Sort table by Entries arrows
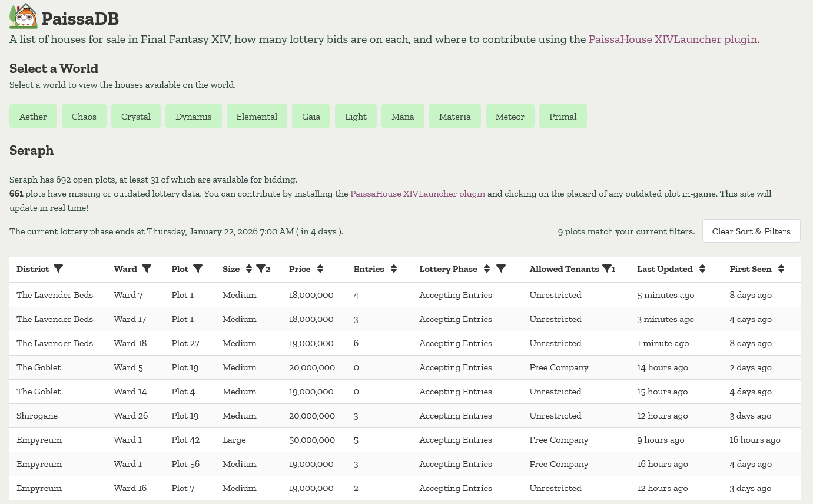This screenshot has height=504, width=813. coord(394,269)
